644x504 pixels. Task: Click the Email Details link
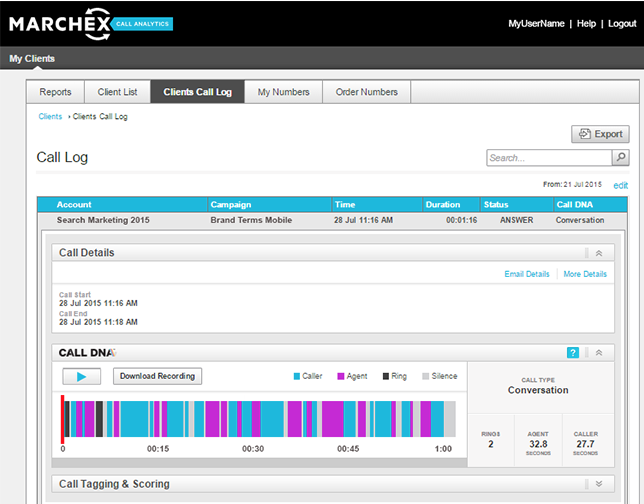(527, 274)
